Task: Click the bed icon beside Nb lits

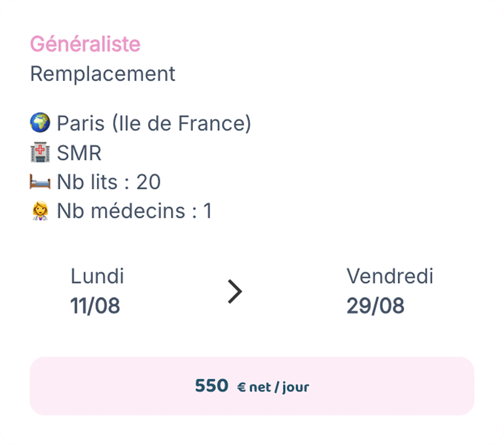Action: coord(40,182)
